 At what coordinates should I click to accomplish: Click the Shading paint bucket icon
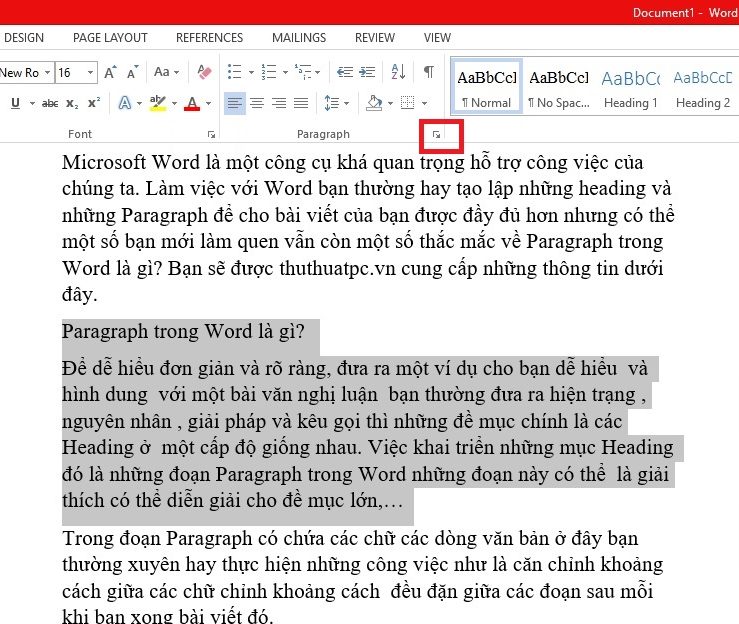click(x=374, y=103)
